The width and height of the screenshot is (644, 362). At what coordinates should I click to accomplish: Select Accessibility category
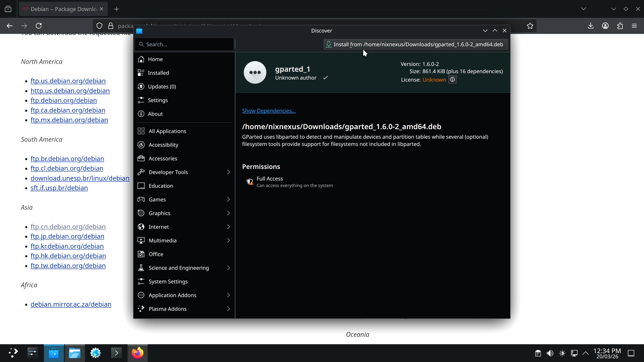pos(184,145)
